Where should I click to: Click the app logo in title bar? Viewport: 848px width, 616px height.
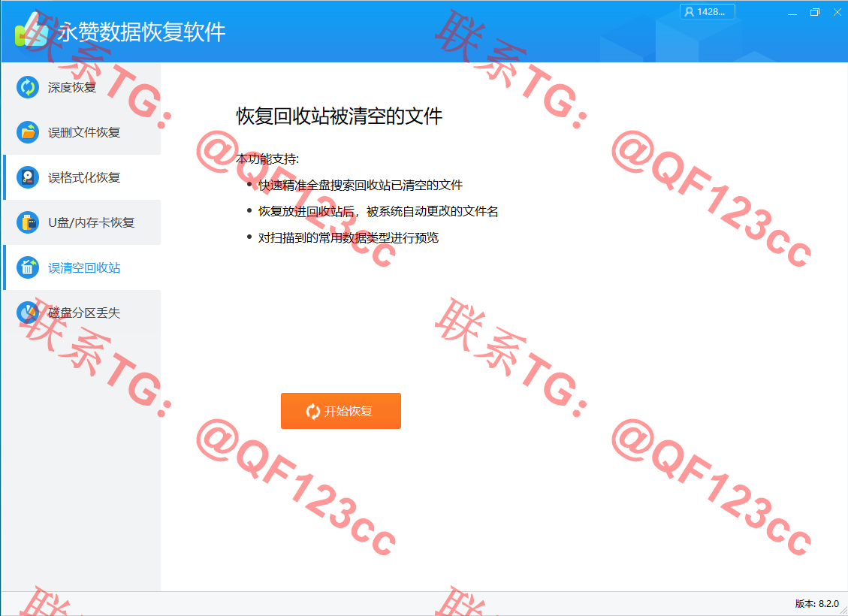click(x=32, y=30)
